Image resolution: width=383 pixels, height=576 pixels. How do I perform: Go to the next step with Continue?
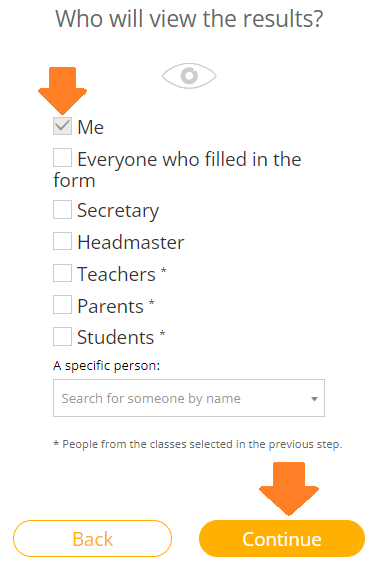point(282,539)
